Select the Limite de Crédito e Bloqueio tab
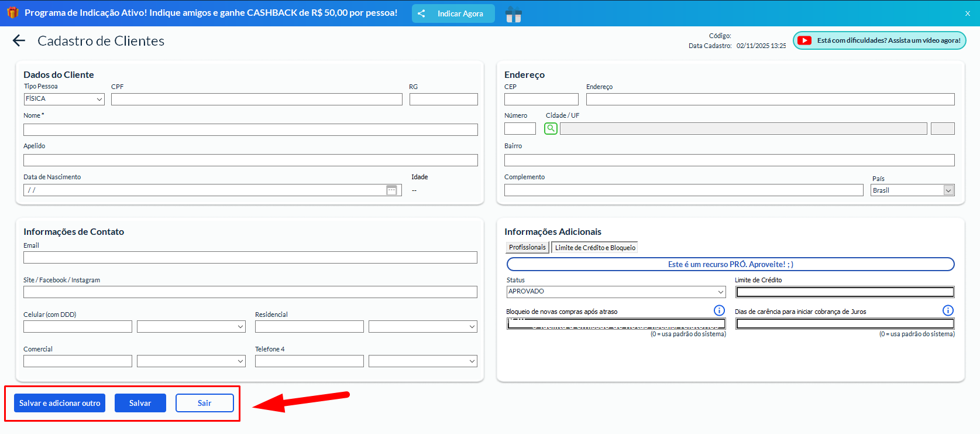The width and height of the screenshot is (980, 434). (x=594, y=248)
